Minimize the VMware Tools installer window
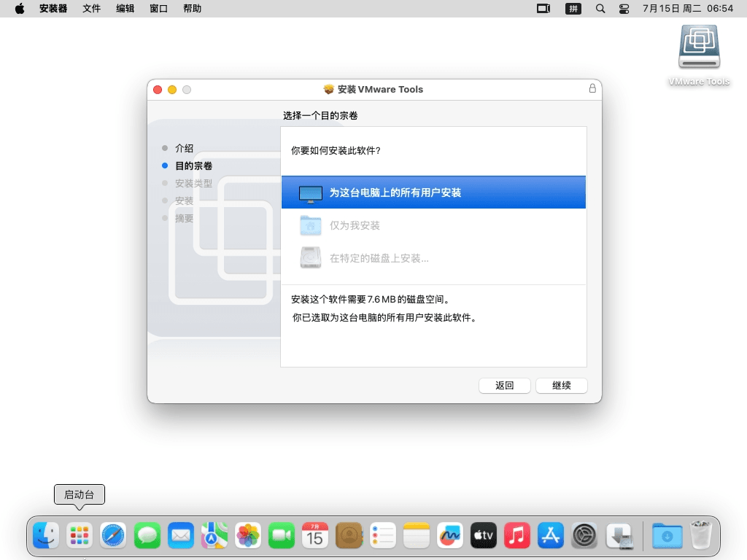The image size is (747, 560). click(x=172, y=90)
